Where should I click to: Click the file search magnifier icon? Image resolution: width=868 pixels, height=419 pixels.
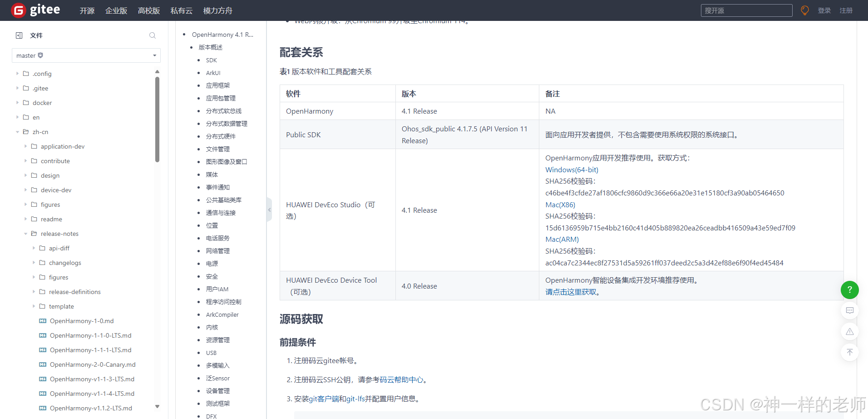[x=153, y=35]
